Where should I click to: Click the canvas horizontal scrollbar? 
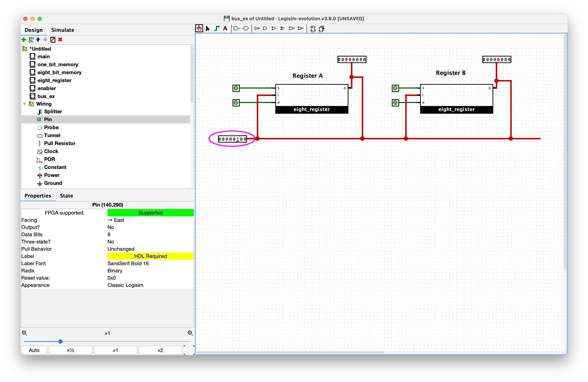click(x=290, y=352)
